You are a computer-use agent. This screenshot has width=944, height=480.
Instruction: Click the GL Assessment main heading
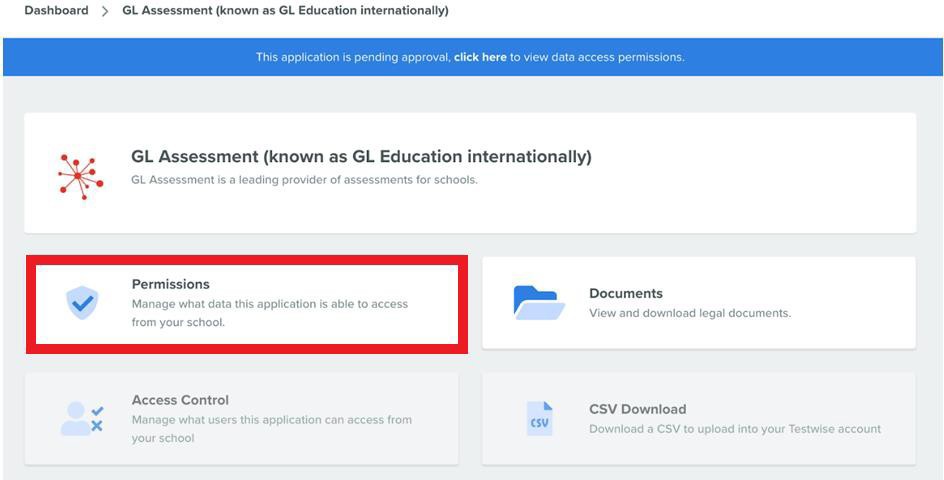point(361,157)
